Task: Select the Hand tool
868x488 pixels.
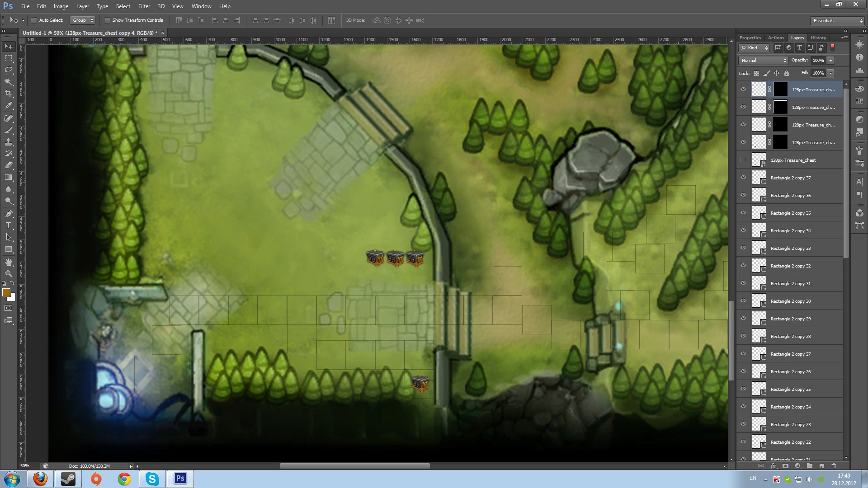Action: click(9, 262)
